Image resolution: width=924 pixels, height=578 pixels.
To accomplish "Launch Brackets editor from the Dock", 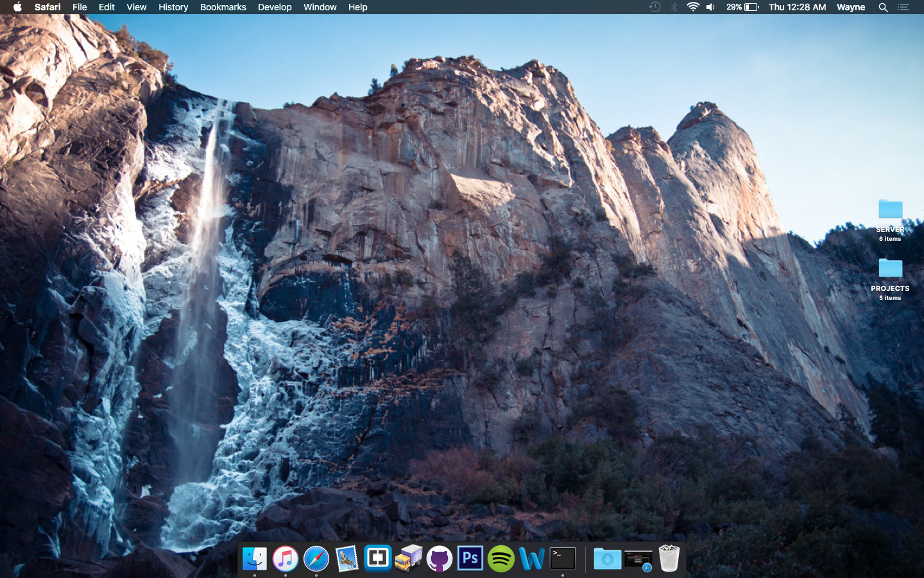I will click(x=378, y=558).
